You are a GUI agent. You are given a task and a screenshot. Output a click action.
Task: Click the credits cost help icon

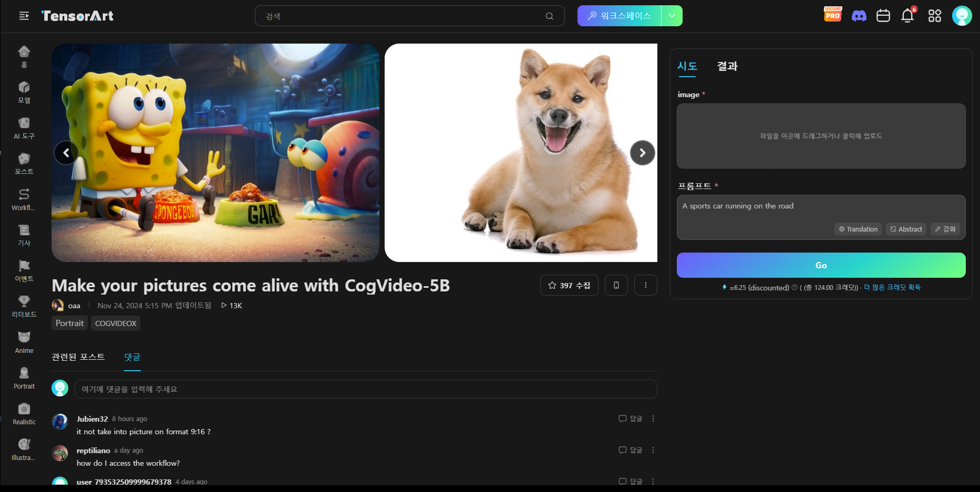click(x=795, y=288)
